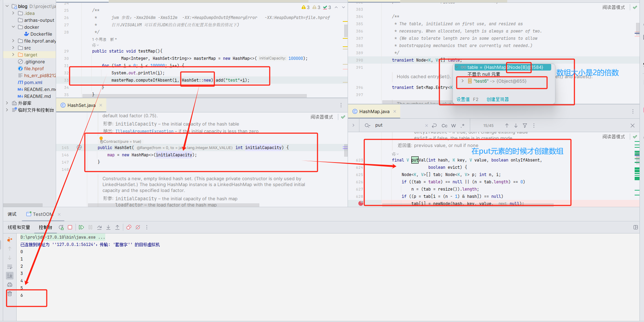Image resolution: width=644 pixels, height=322 pixels.
Task: Close the find bar in HashMap.java
Action: tap(633, 126)
